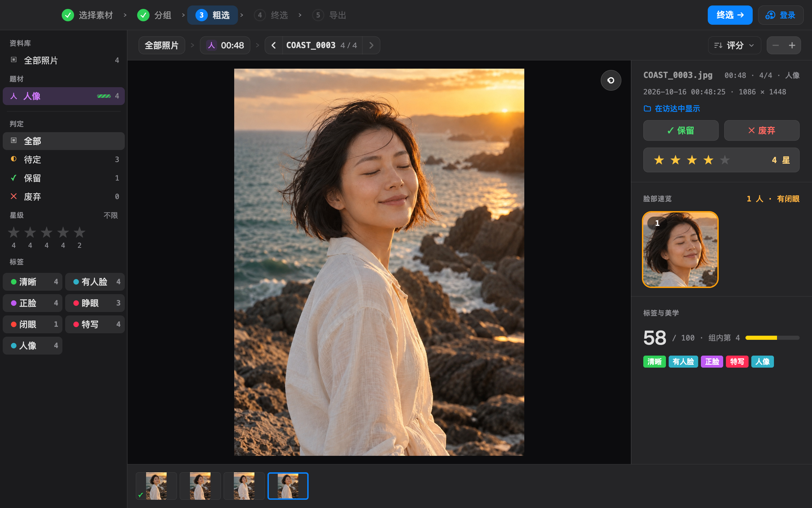Open face thumbnail number 1
The height and width of the screenshot is (508, 812).
tap(680, 250)
